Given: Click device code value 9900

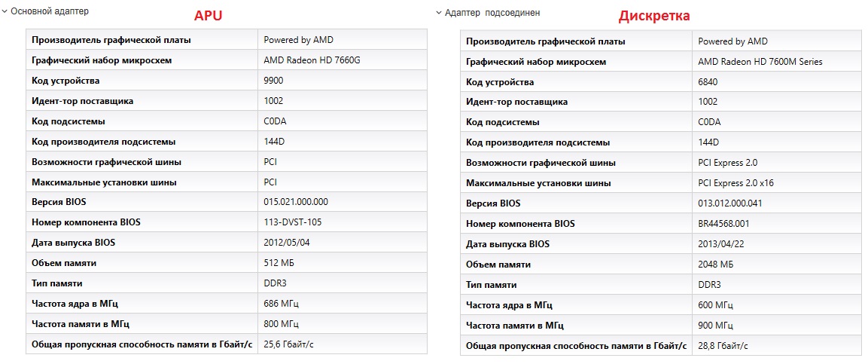Looking at the screenshot, I should (276, 81).
